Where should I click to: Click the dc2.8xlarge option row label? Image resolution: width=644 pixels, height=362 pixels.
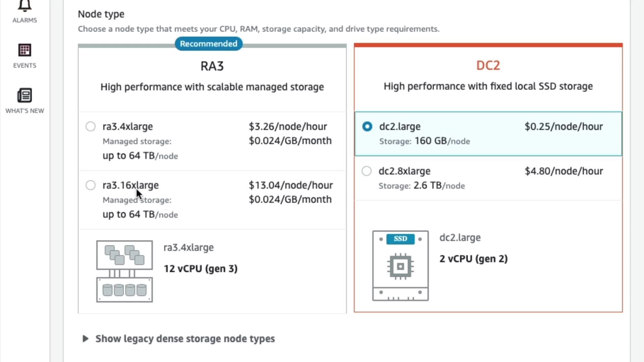pos(405,171)
